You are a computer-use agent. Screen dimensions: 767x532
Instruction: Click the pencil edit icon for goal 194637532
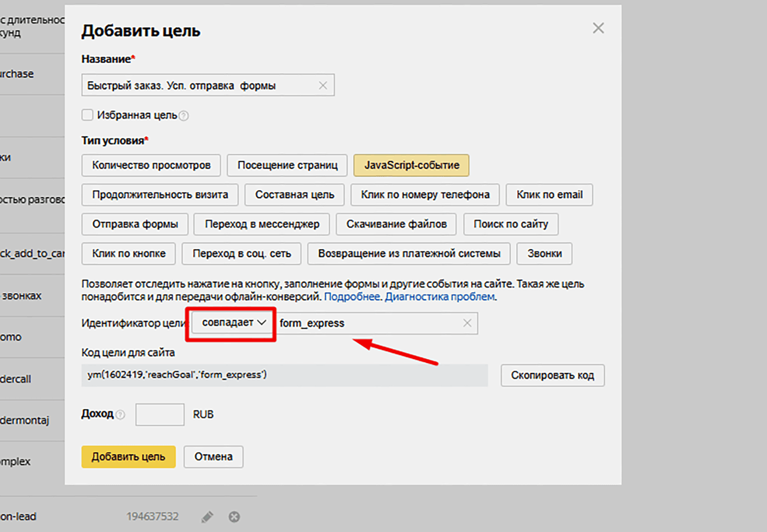click(x=207, y=517)
